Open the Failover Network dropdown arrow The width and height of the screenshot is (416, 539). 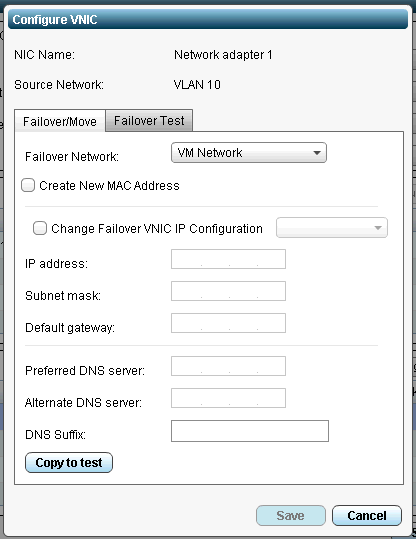(317, 153)
